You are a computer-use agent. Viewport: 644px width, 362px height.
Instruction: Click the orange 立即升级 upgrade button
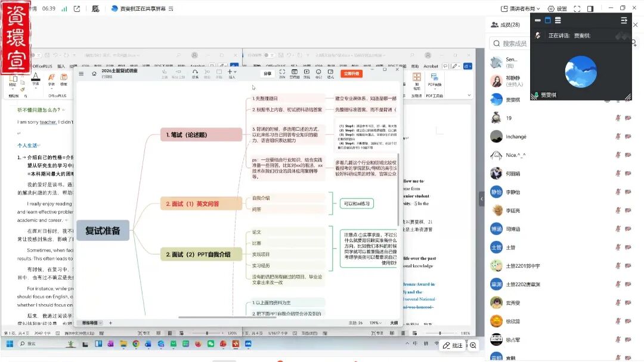(x=351, y=73)
